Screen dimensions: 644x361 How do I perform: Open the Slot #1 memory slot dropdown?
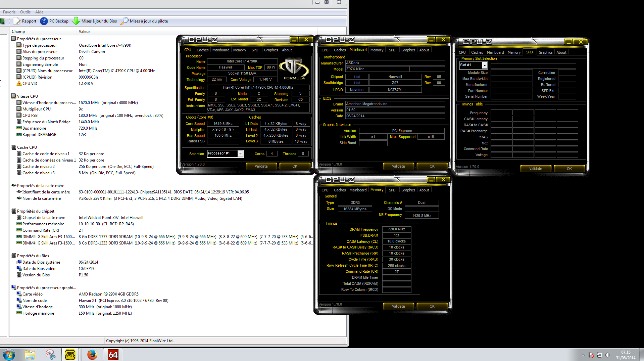point(485,65)
